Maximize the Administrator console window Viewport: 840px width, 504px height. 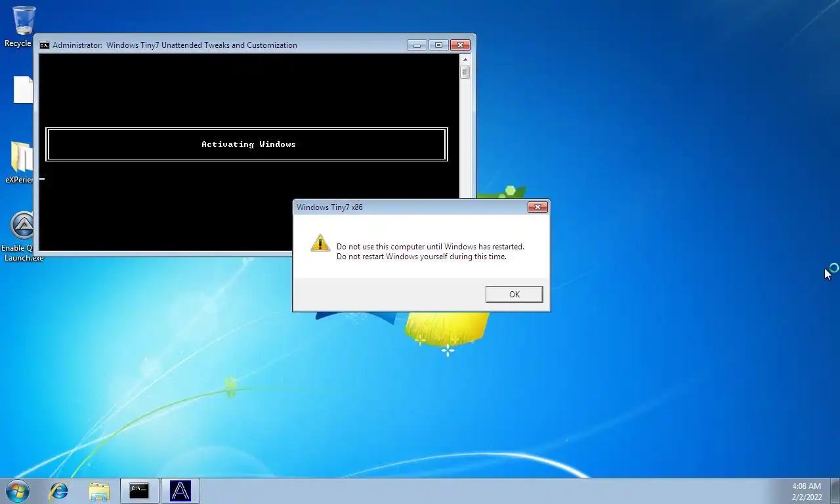(x=438, y=45)
